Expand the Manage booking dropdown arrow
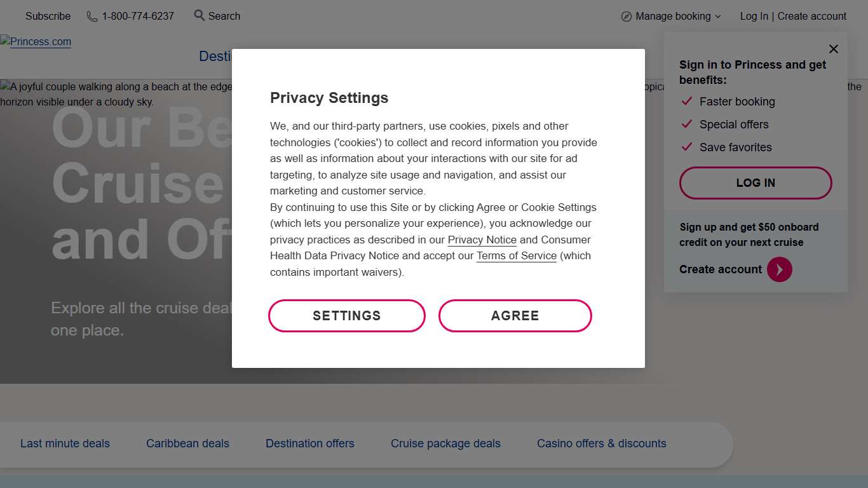868x488 pixels. (x=718, y=17)
